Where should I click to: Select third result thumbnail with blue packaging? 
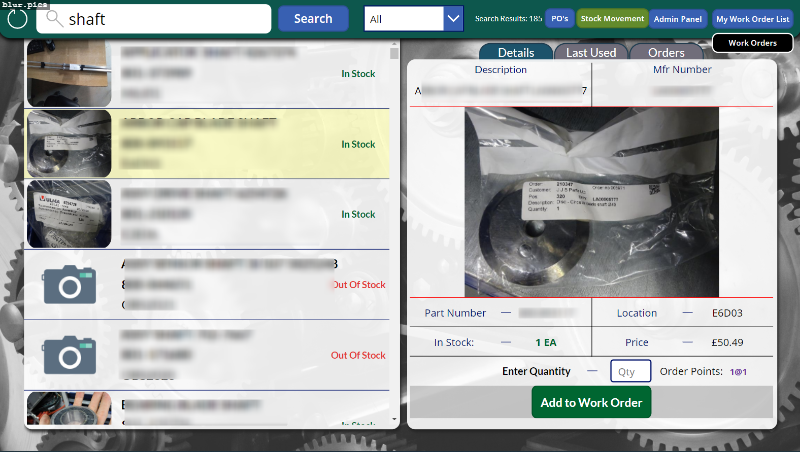(x=69, y=214)
